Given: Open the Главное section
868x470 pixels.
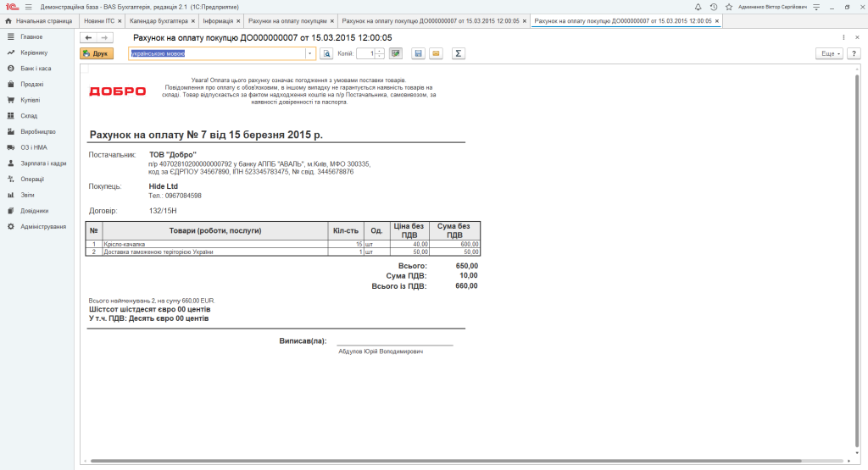Looking at the screenshot, I should click(x=31, y=36).
